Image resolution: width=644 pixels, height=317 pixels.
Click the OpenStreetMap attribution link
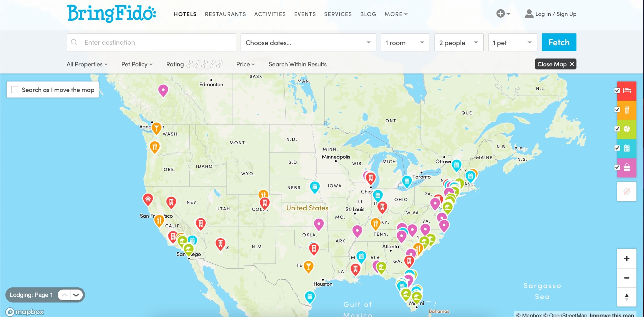click(565, 315)
